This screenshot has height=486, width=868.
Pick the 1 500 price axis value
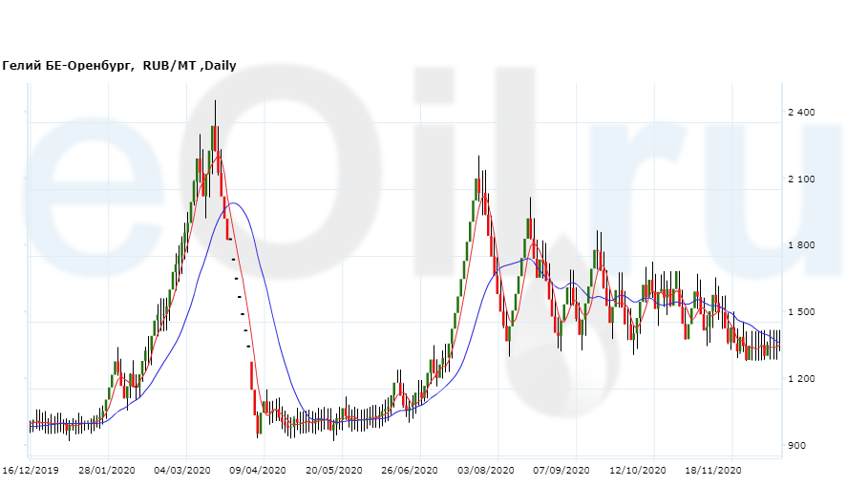click(800, 312)
